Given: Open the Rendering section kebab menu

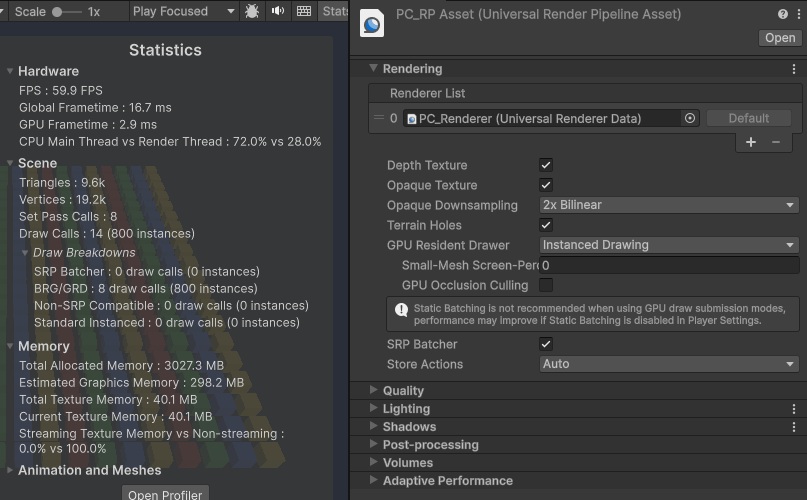Looking at the screenshot, I should click(x=794, y=68).
